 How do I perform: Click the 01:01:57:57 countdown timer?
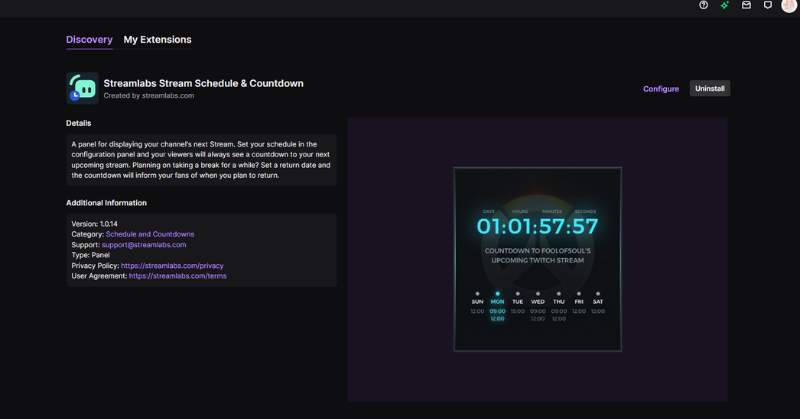point(537,226)
